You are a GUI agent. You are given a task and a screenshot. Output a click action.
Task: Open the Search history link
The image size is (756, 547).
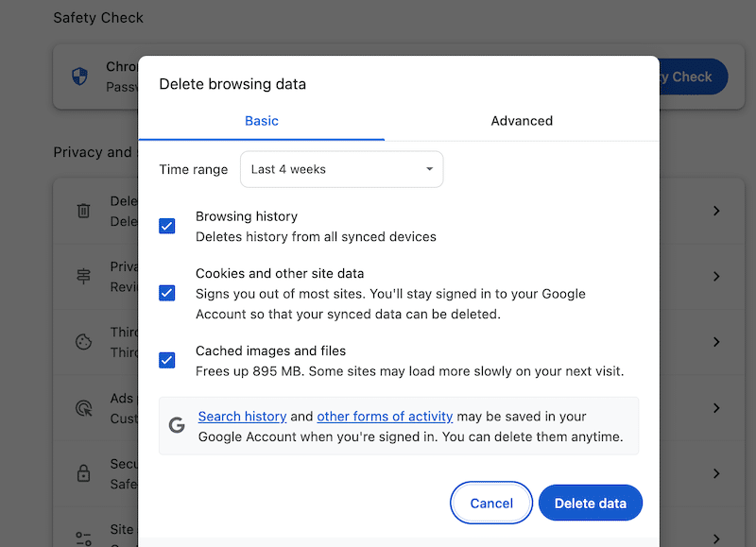click(x=242, y=417)
